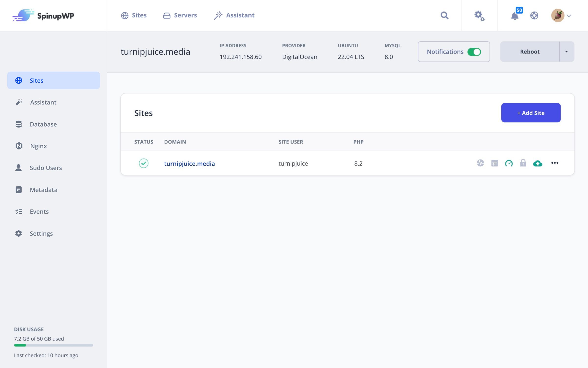Open the green backups cloud upload icon
This screenshot has height=368, width=588.
tap(538, 163)
